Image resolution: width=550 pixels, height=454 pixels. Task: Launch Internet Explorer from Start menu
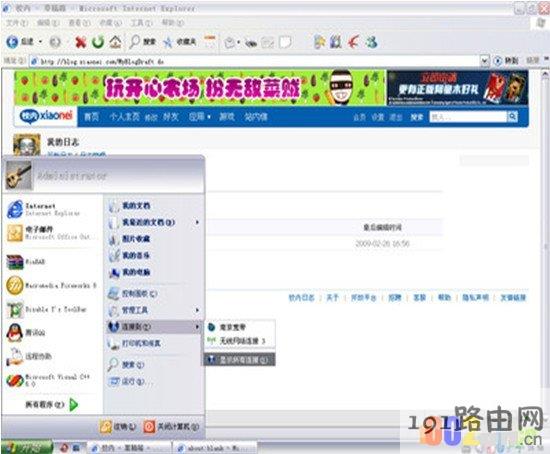click(x=44, y=209)
